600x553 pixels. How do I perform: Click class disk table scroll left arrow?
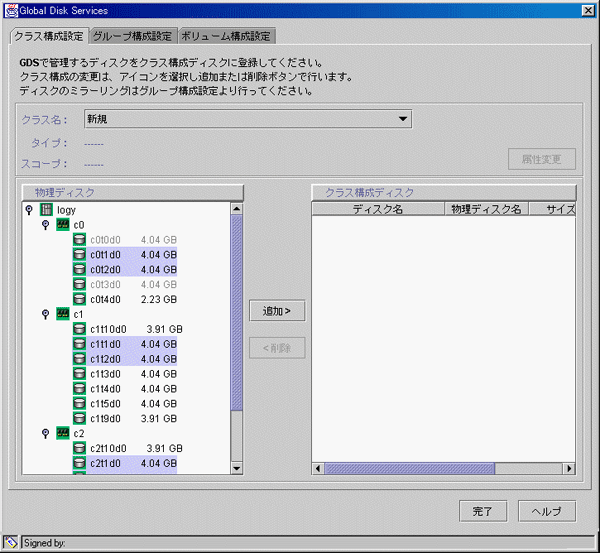(x=318, y=468)
